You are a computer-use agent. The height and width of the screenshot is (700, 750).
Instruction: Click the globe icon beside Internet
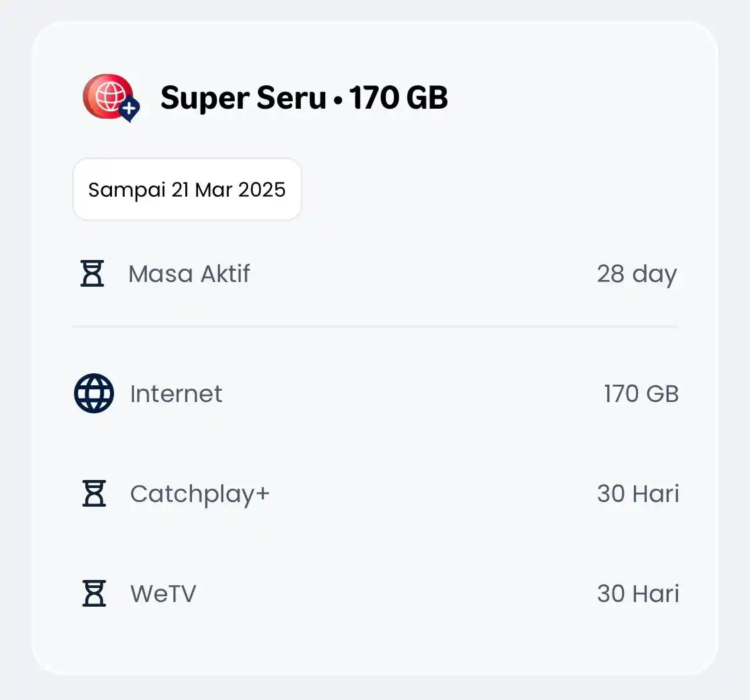(x=94, y=393)
